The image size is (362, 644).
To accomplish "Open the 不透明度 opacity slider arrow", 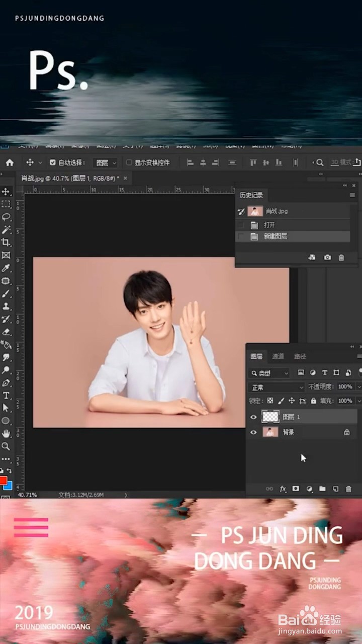I will pyautogui.click(x=358, y=387).
